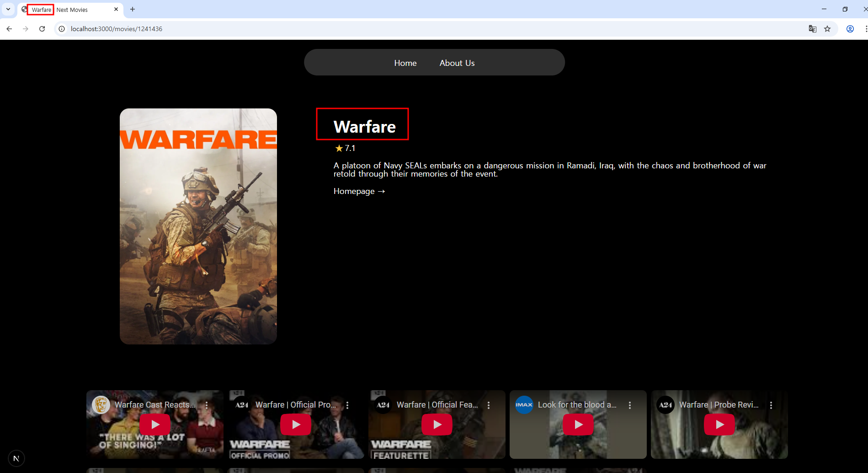868x473 pixels.
Task: Open more options on Look for the blood video
Action: pos(630,405)
